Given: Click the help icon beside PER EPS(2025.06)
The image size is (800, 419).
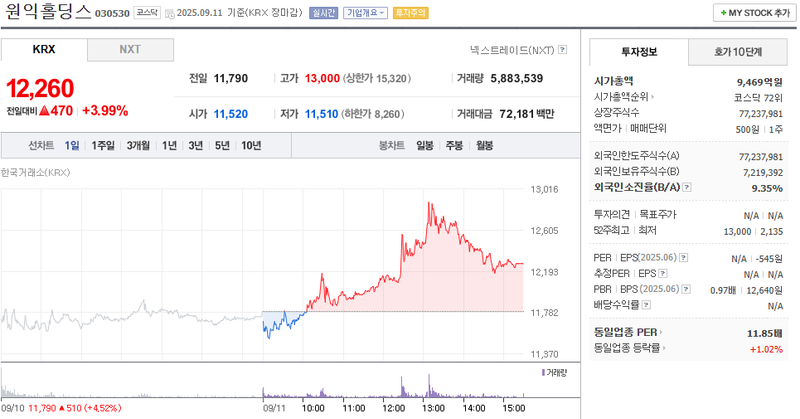Looking at the screenshot, I should pyautogui.click(x=684, y=258).
